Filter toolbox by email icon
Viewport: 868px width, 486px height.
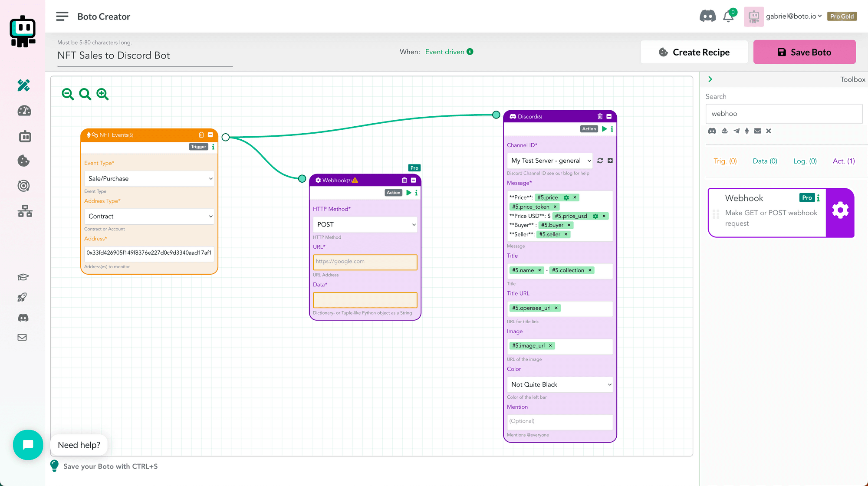758,131
